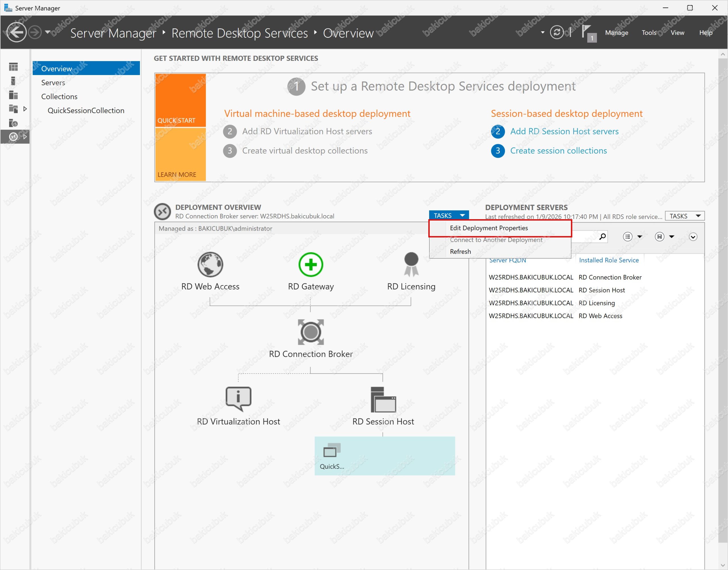Image resolution: width=728 pixels, height=570 pixels.
Task: Open the Manage menu
Action: (x=616, y=33)
